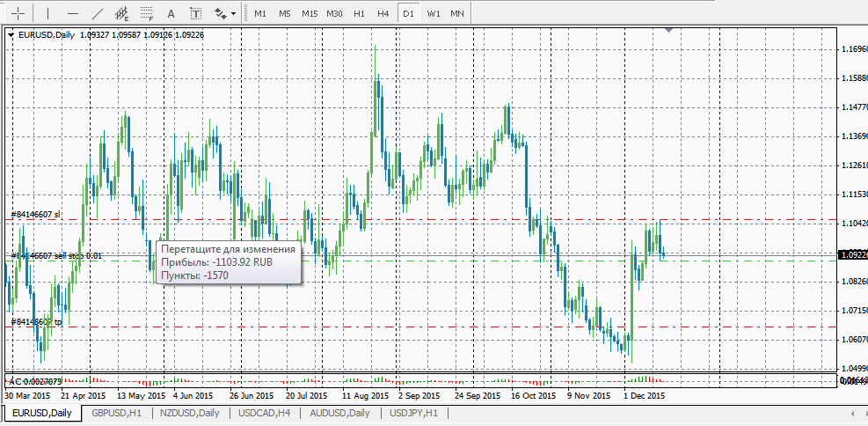Viewport: 868px width, 426px height.
Task: Switch chart to M5 timeframe
Action: pyautogui.click(x=285, y=13)
